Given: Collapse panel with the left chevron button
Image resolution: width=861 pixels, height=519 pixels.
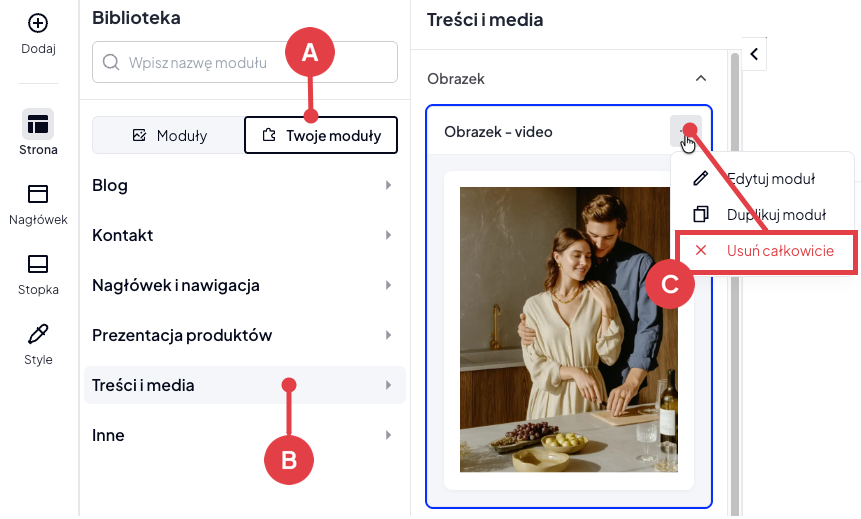Looking at the screenshot, I should click(754, 54).
